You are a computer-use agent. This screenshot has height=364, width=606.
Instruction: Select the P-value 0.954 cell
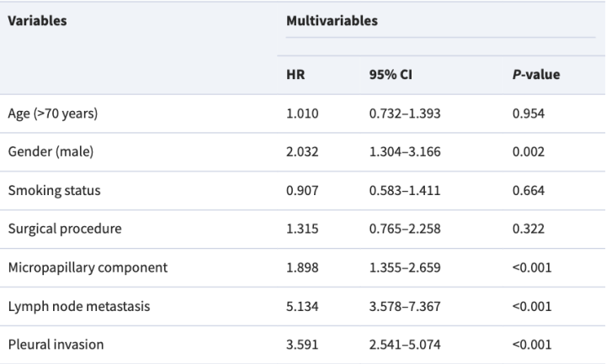[527, 114]
